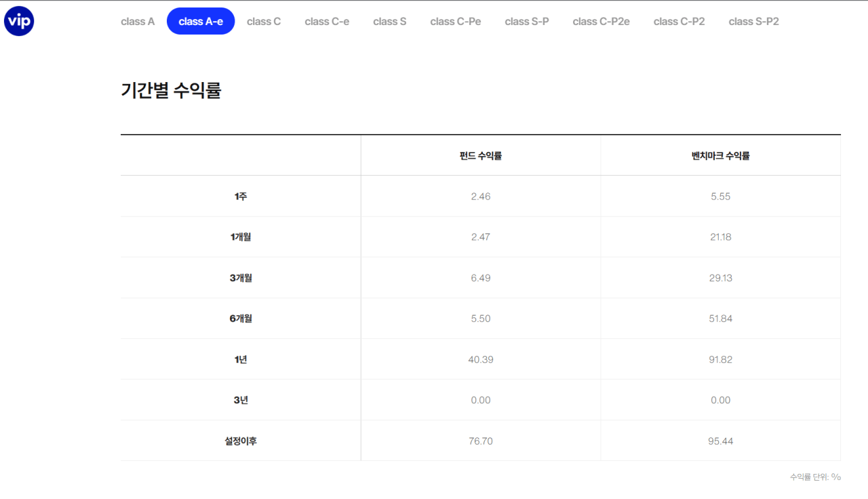Click the 기간별 수익률 heading
Screen dimensions: 868x499
point(171,90)
